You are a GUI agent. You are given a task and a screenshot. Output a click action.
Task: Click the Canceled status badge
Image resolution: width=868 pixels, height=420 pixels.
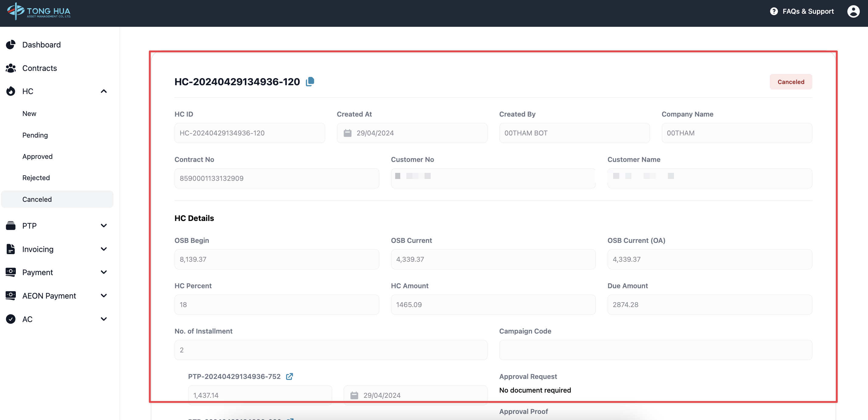coord(790,82)
